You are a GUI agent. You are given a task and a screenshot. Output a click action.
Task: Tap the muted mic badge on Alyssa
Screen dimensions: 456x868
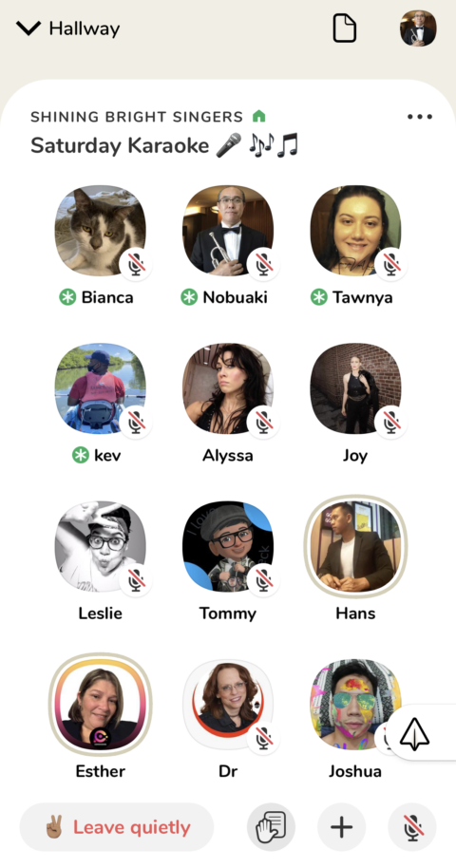click(263, 423)
